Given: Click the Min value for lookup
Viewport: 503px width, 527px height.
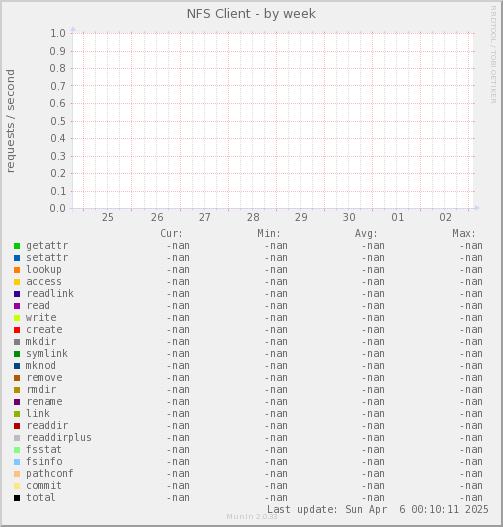Looking at the screenshot, I should [x=276, y=270].
